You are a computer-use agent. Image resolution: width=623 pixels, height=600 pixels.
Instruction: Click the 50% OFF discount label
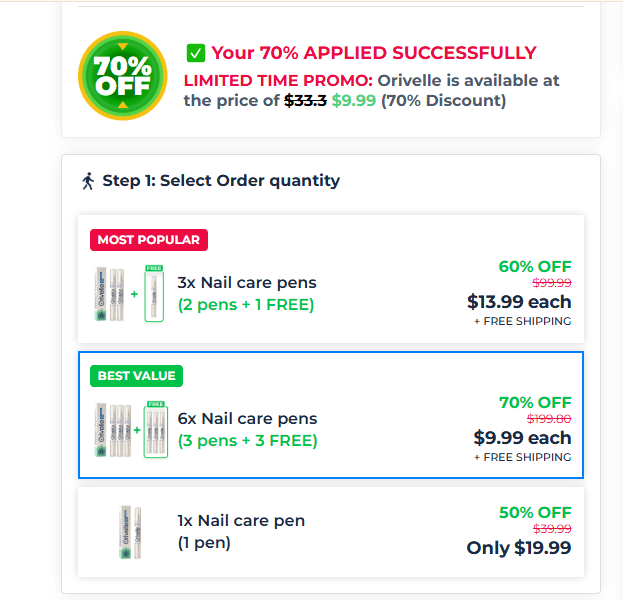point(535,512)
